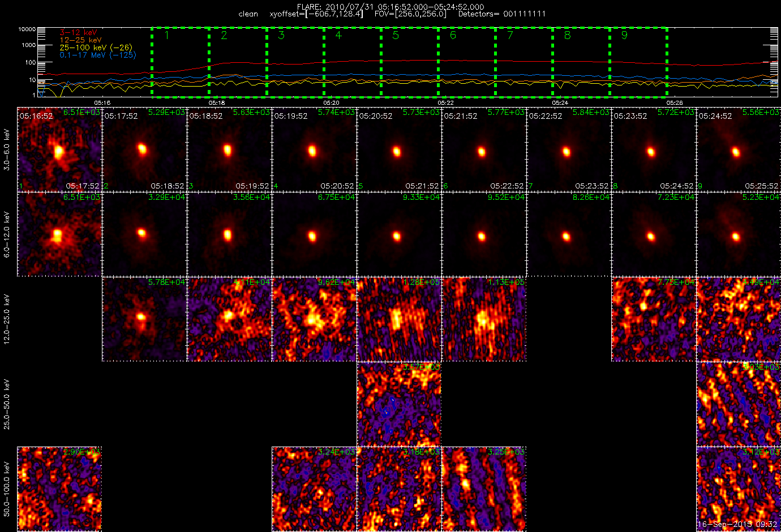Open the 12-25 keV image for interval 2
The height and width of the screenshot is (532, 781).
[x=144, y=319]
